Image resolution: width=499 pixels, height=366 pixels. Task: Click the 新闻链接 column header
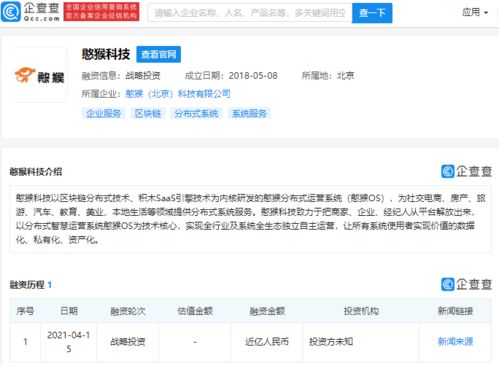point(455,311)
